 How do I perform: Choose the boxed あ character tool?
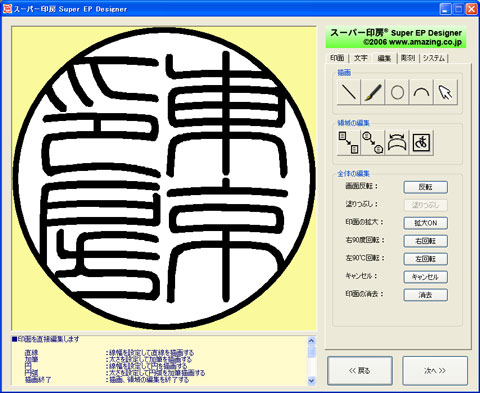421,143
